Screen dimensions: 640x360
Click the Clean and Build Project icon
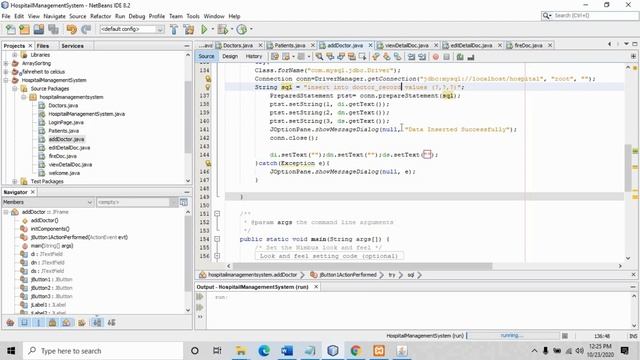tap(189, 29)
